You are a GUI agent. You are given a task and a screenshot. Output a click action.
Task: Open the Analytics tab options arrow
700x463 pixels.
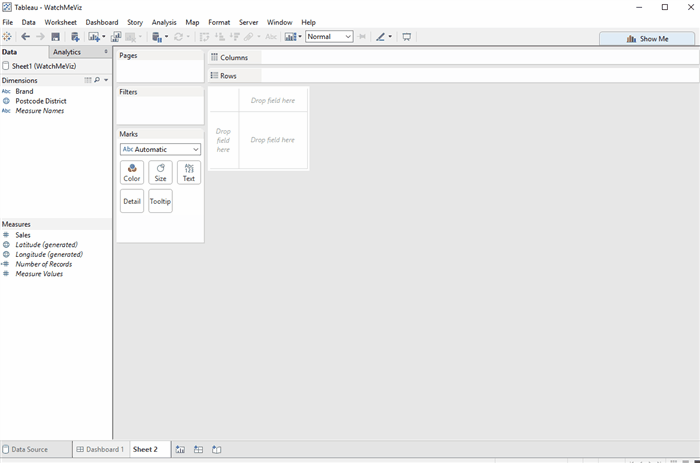pyautogui.click(x=106, y=52)
